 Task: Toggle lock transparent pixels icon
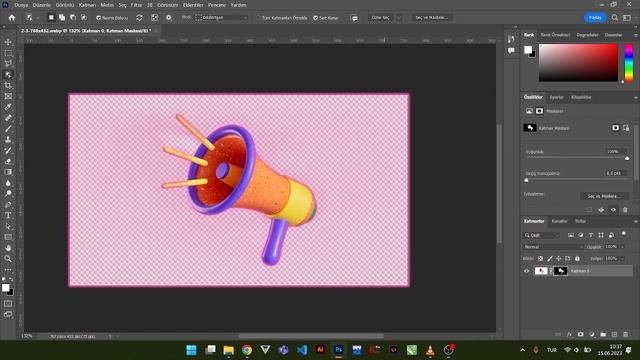[x=540, y=258]
